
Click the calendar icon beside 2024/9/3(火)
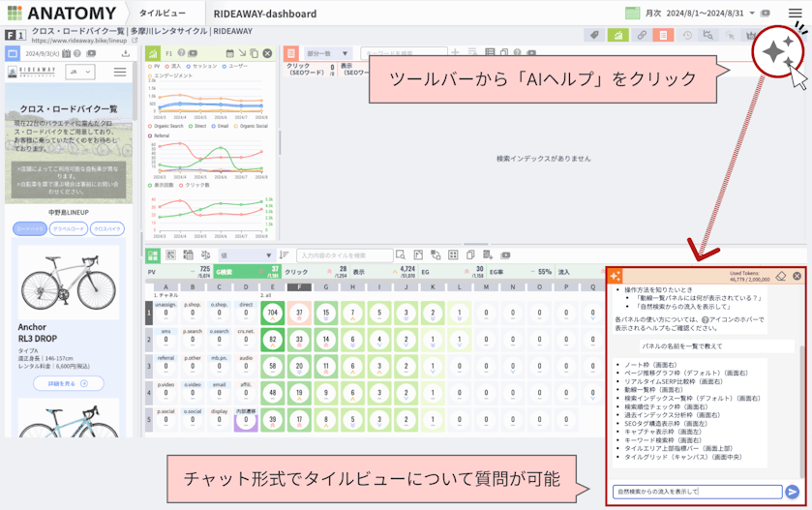[66, 53]
